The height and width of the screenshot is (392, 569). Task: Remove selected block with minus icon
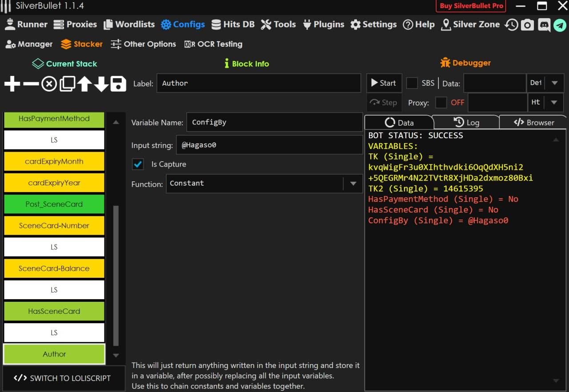pyautogui.click(x=31, y=84)
